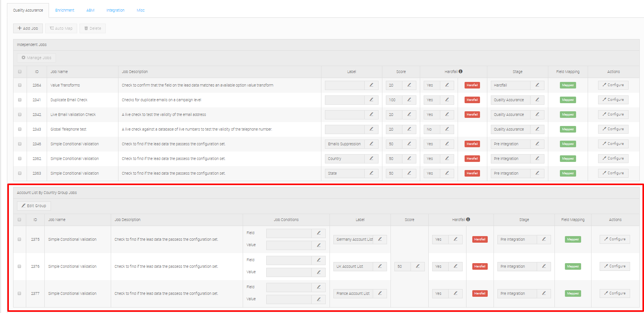644x313 pixels.
Task: Toggle select-all checkbox in Independent Jobs header
Action: [x=20, y=71]
